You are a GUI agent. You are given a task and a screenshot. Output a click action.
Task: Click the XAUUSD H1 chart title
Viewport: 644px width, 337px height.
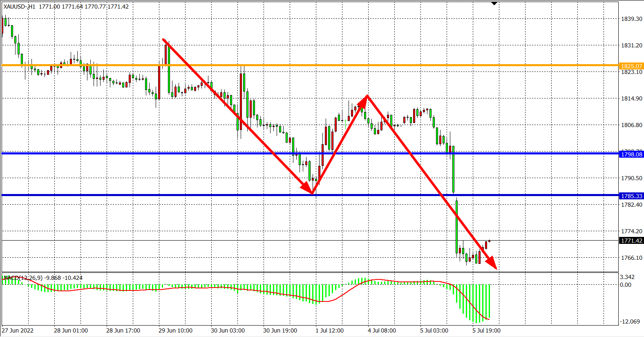point(66,7)
